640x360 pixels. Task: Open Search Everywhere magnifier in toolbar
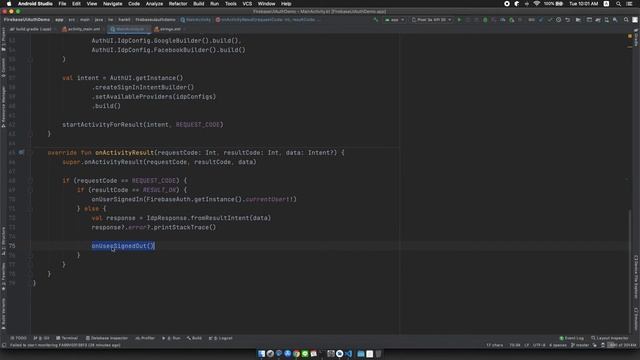pyautogui.click(x=626, y=20)
